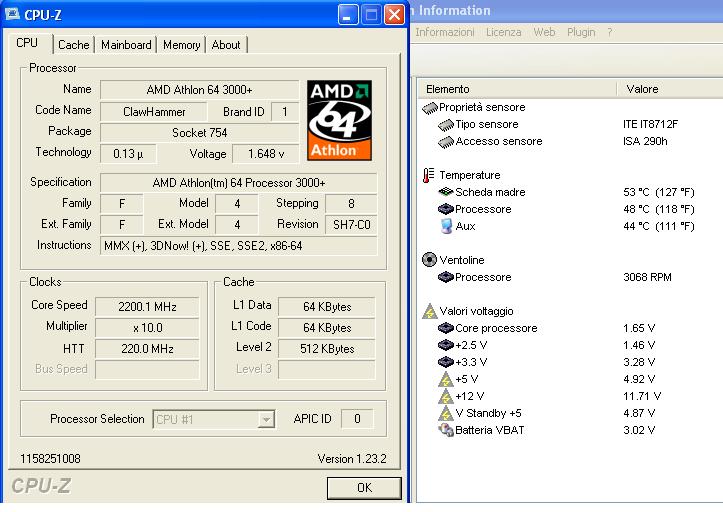Viewport: 723px width, 512px height.
Task: Click the Specification field text
Action: click(239, 183)
